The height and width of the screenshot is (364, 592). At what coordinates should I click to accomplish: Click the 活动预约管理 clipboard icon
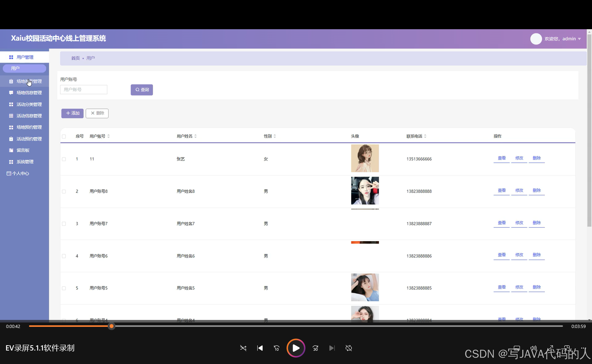(11, 139)
